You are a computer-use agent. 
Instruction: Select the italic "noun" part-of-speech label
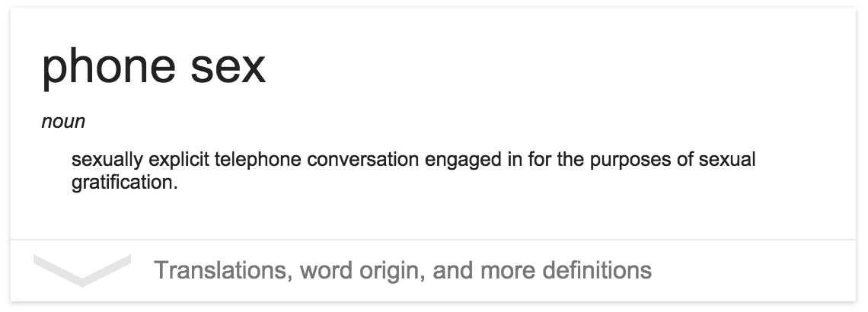point(63,122)
